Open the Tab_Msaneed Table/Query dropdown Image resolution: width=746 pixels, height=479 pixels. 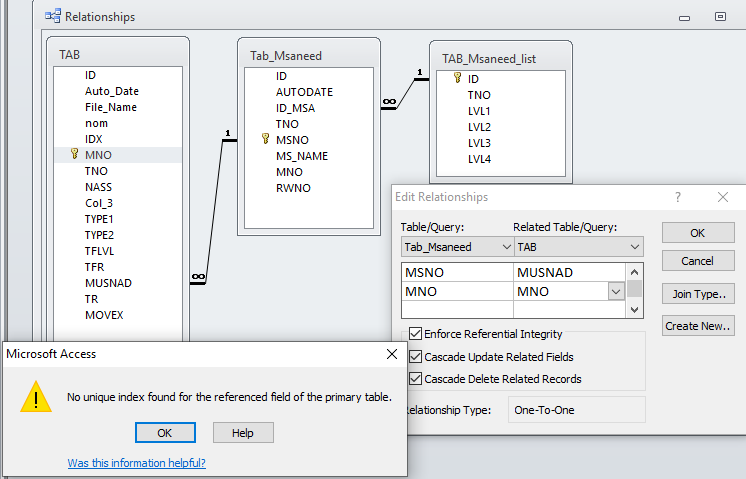506,247
